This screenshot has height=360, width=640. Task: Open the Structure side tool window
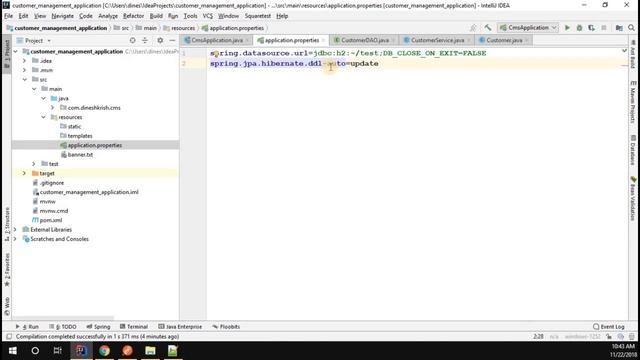click(7, 224)
